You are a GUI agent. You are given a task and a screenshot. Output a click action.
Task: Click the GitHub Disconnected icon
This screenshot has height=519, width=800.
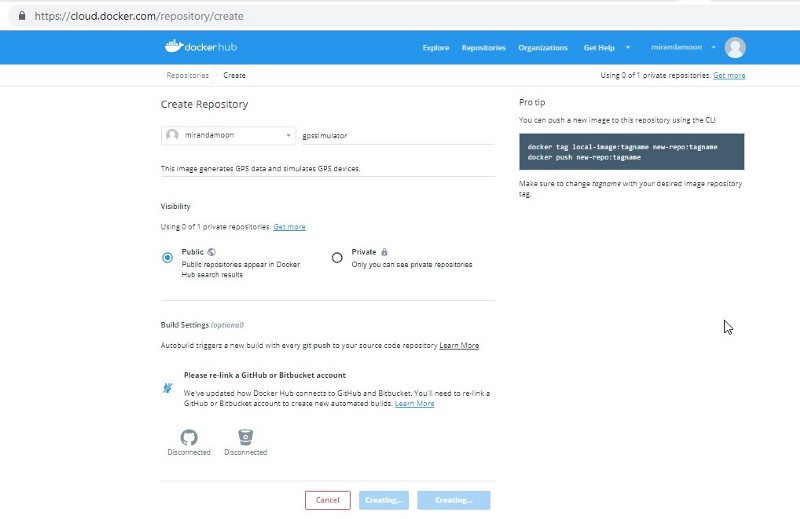tap(189, 437)
